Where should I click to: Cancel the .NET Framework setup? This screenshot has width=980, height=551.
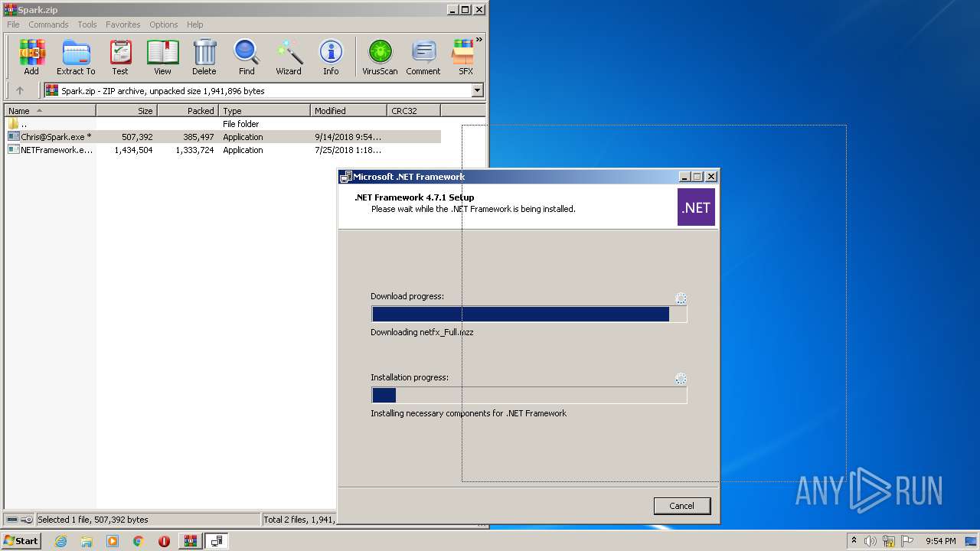coord(681,506)
